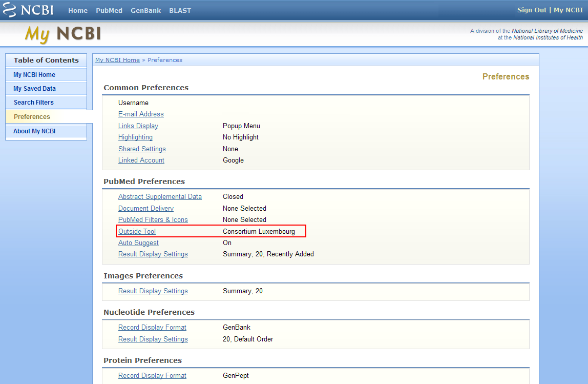Screen dimensions: 588x384
Task: Click the 'Table of Contents' heading
Action: pyautogui.click(x=46, y=60)
